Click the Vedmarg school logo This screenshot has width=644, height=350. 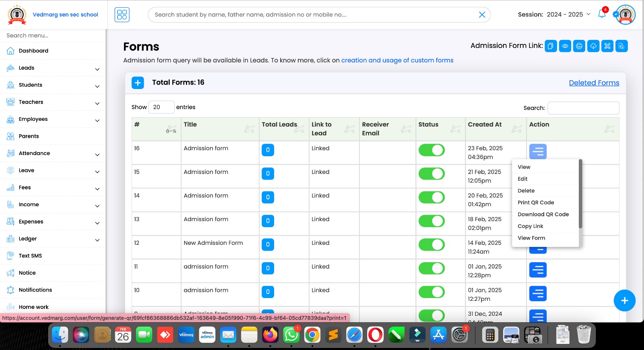tap(17, 14)
